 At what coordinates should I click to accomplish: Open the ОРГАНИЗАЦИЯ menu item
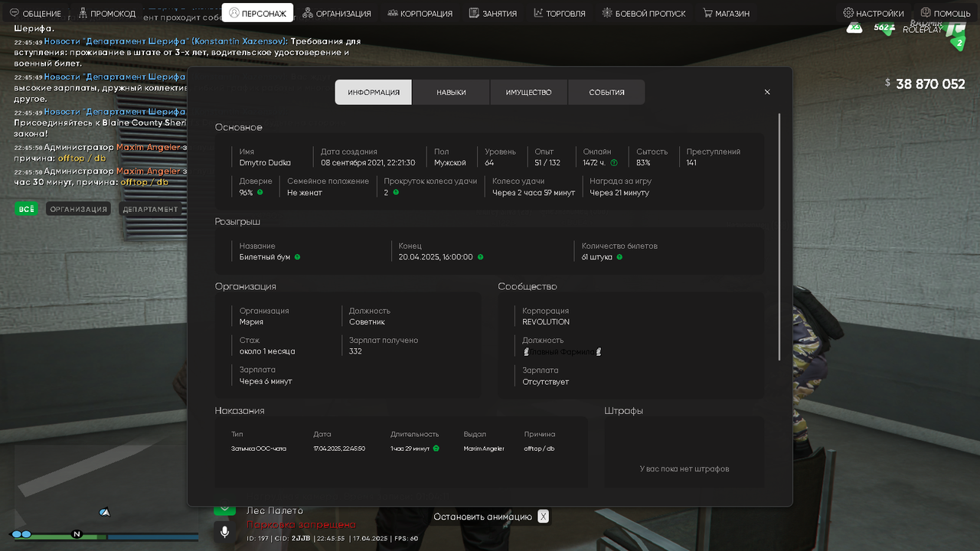click(x=337, y=13)
